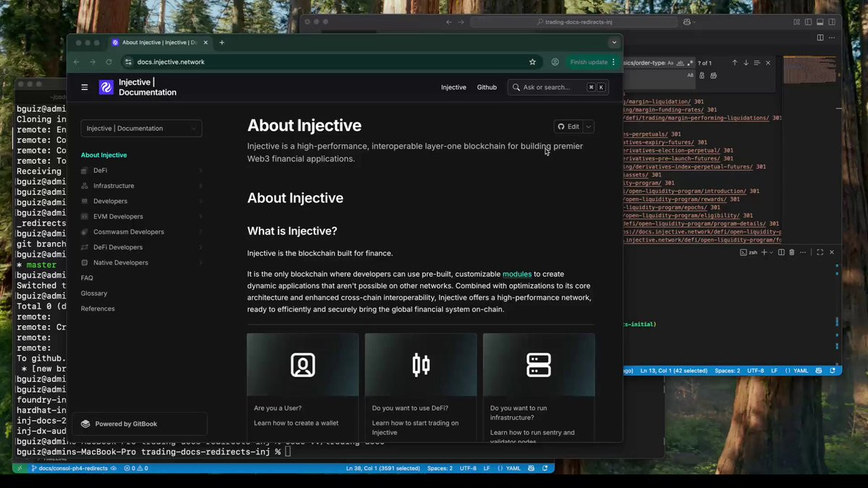868x488 pixels.
Task: Split the editor right in VS Code
Action: click(x=820, y=38)
